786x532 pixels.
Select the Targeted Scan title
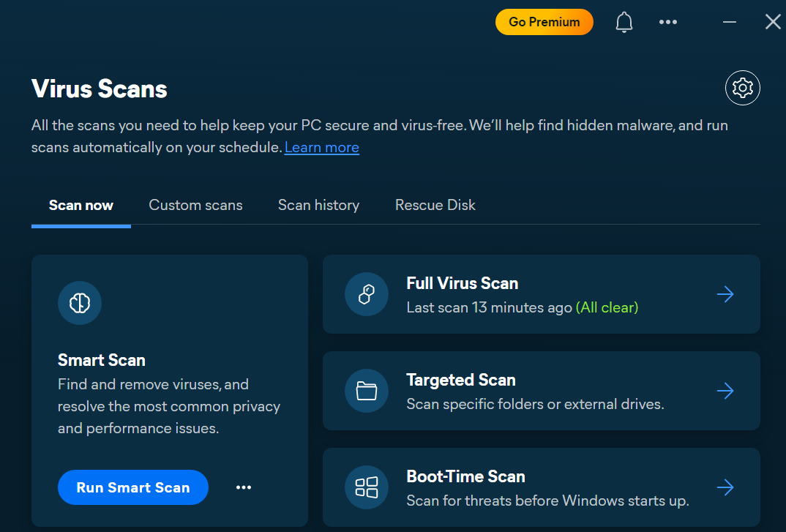tap(460, 380)
